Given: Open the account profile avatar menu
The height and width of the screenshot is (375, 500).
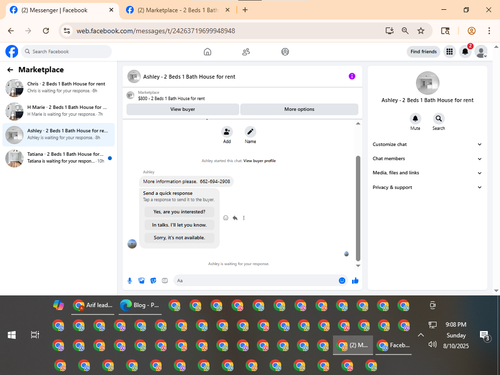Looking at the screenshot, I should (481, 52).
